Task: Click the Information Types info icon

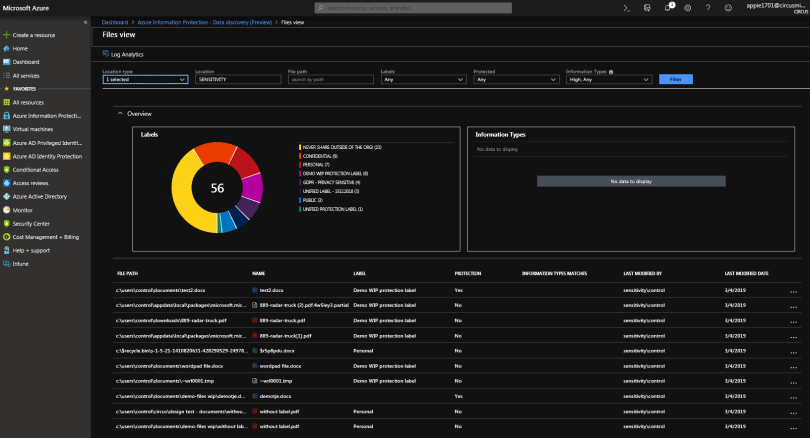Action: coord(611,72)
